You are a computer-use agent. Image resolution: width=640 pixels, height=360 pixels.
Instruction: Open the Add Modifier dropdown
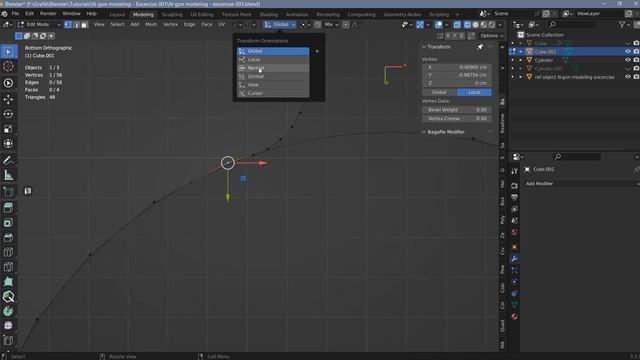pyautogui.click(x=581, y=184)
